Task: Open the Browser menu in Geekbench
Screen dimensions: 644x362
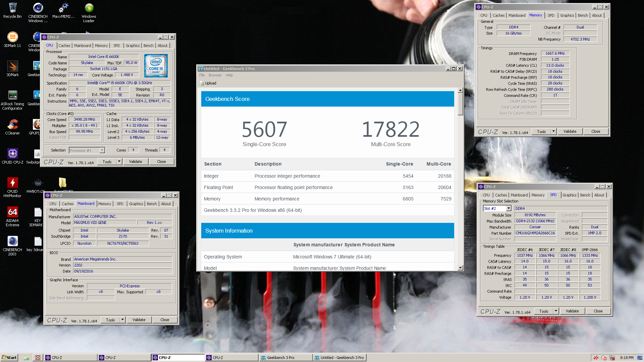Action: point(215,75)
